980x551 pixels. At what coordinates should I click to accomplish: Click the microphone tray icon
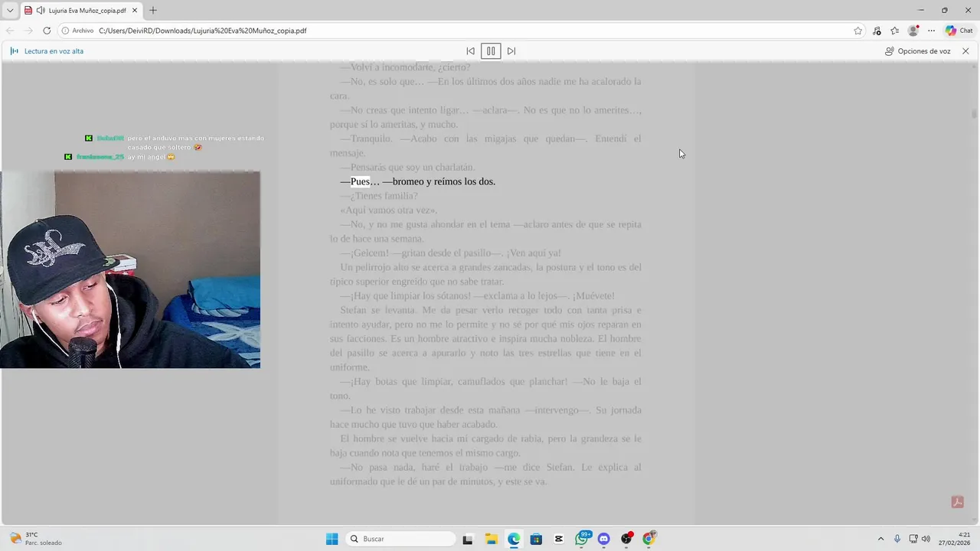click(x=897, y=539)
